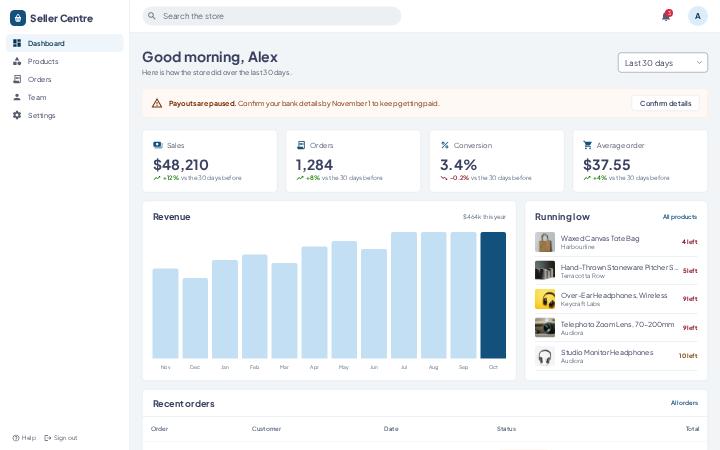Focus the Search the store field
This screenshot has height=450, width=720.
(x=271, y=16)
